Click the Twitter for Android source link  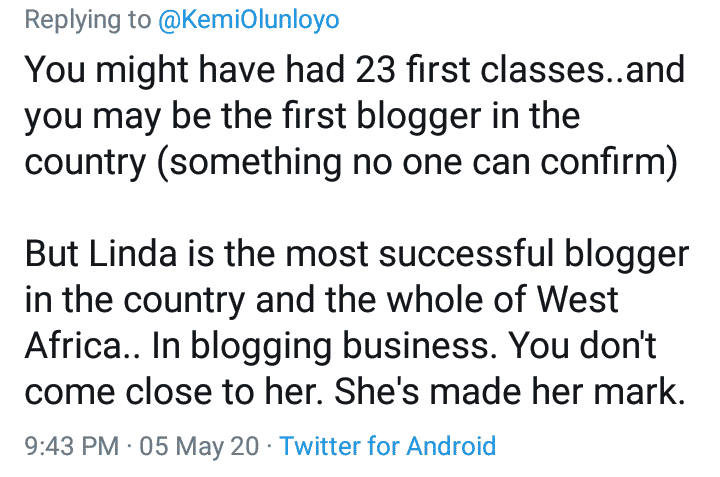pos(388,446)
